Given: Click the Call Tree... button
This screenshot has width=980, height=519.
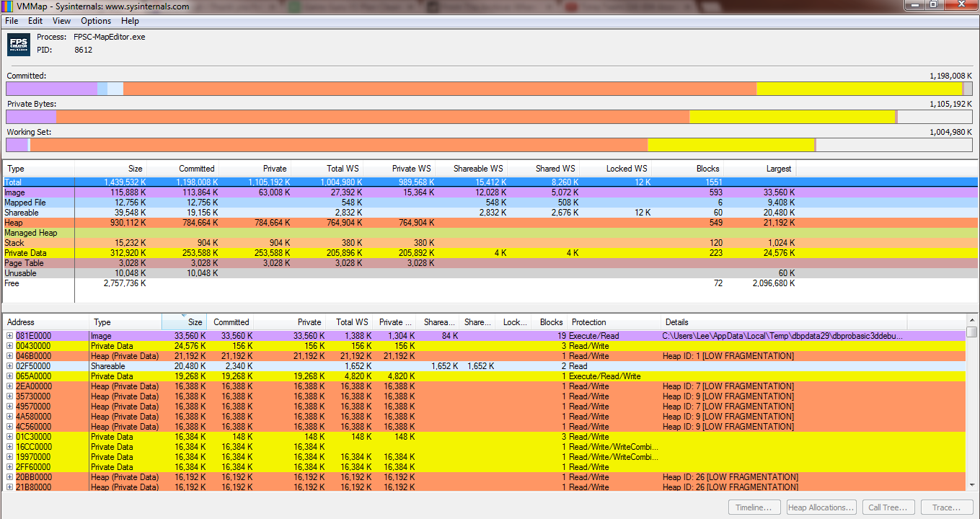Looking at the screenshot, I should coord(888,507).
